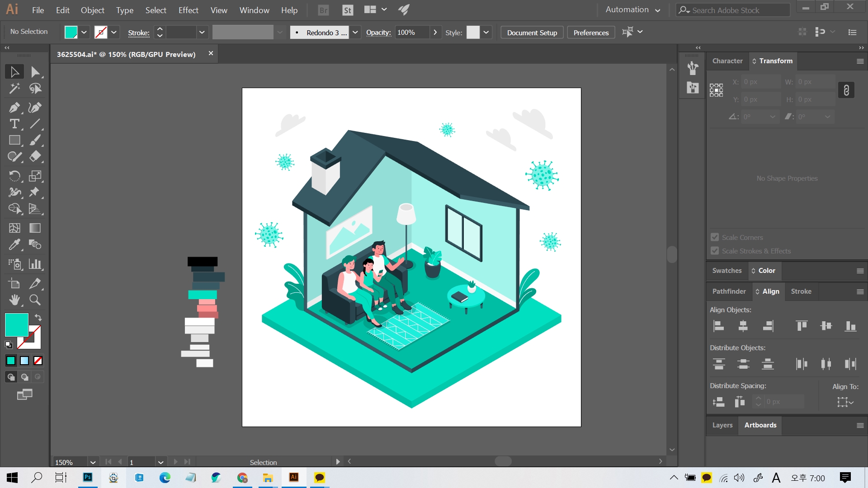Open the Effect menu
The height and width of the screenshot is (488, 868).
click(188, 10)
